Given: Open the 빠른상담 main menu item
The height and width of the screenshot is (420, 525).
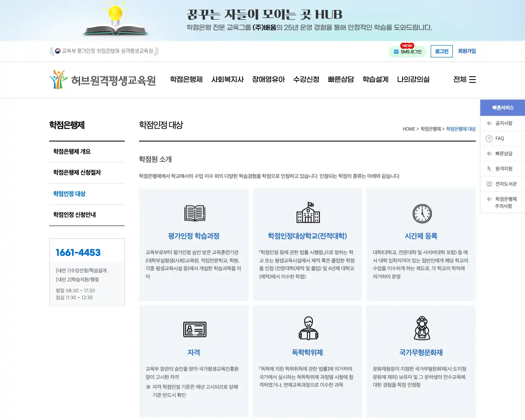Looking at the screenshot, I should (x=341, y=80).
